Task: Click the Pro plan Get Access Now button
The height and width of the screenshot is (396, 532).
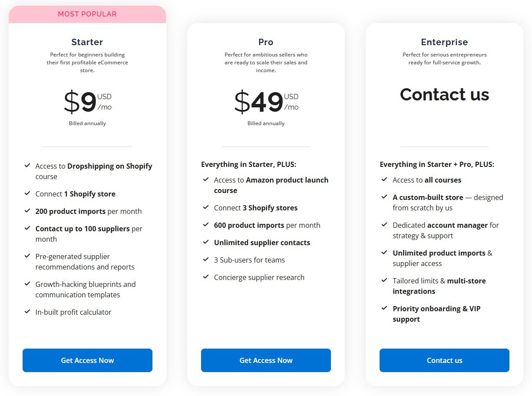Action: click(266, 360)
